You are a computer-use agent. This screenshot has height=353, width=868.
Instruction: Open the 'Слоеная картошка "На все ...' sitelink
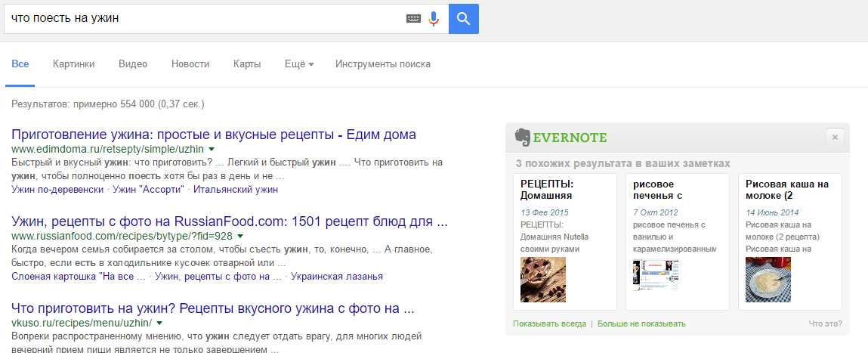pyautogui.click(x=79, y=277)
